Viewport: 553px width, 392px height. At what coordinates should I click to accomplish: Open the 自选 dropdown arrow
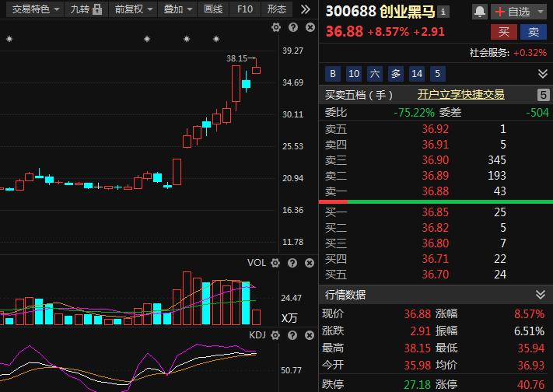tap(541, 12)
